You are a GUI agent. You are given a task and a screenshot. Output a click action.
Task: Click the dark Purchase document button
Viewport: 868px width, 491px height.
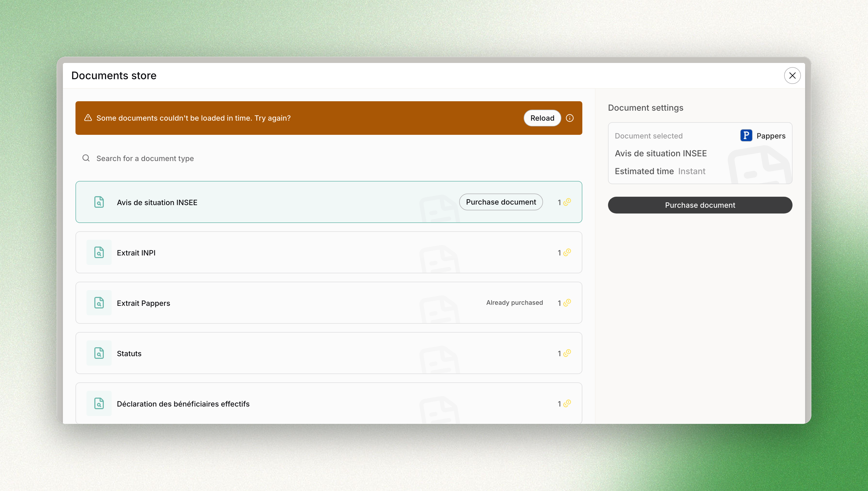tap(700, 205)
